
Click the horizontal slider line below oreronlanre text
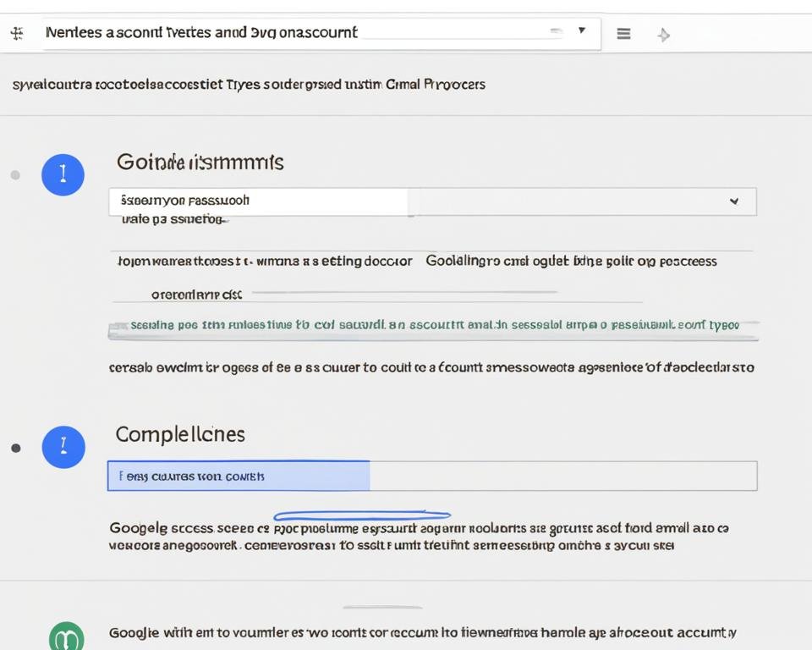click(x=404, y=293)
